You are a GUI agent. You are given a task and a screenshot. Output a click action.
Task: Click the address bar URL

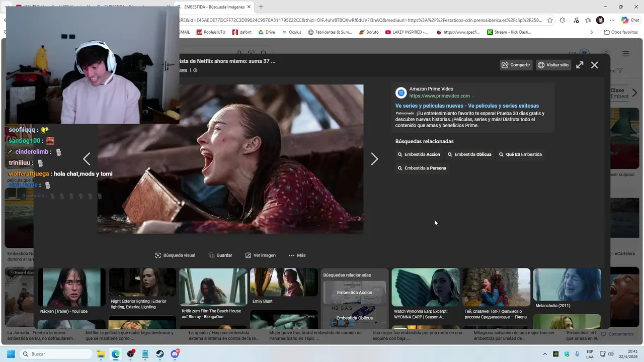tap(361, 20)
